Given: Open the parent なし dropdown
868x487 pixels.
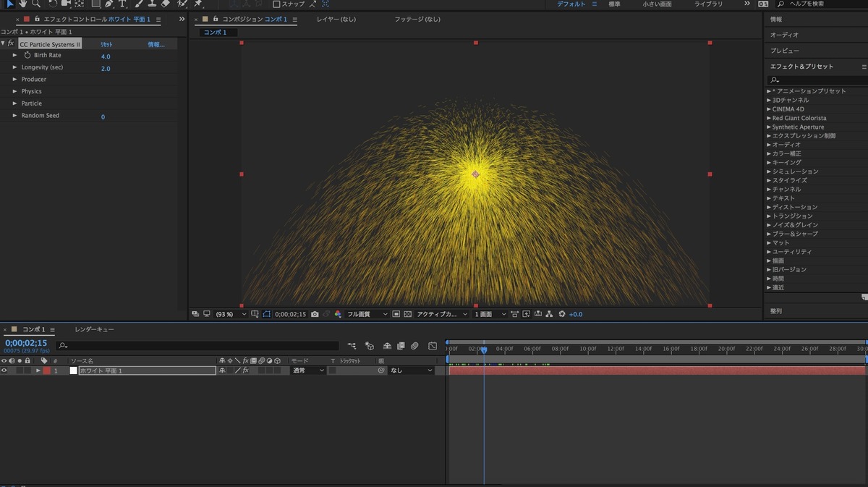Looking at the screenshot, I should click(x=411, y=370).
